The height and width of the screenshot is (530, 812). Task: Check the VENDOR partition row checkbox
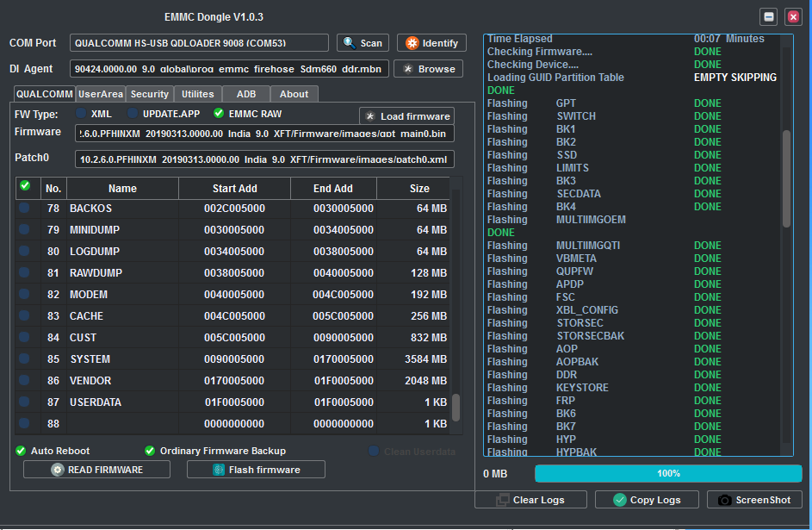[24, 380]
